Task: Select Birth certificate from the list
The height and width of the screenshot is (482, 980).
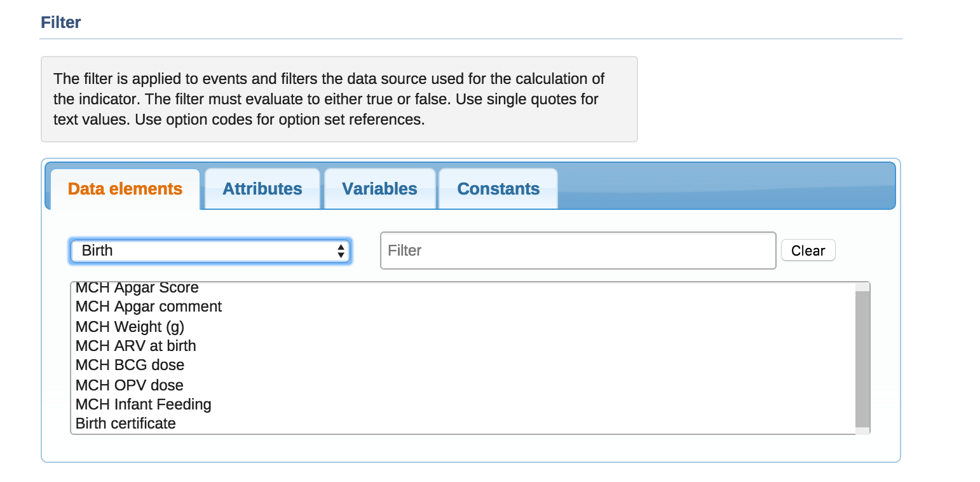Action: (x=126, y=423)
